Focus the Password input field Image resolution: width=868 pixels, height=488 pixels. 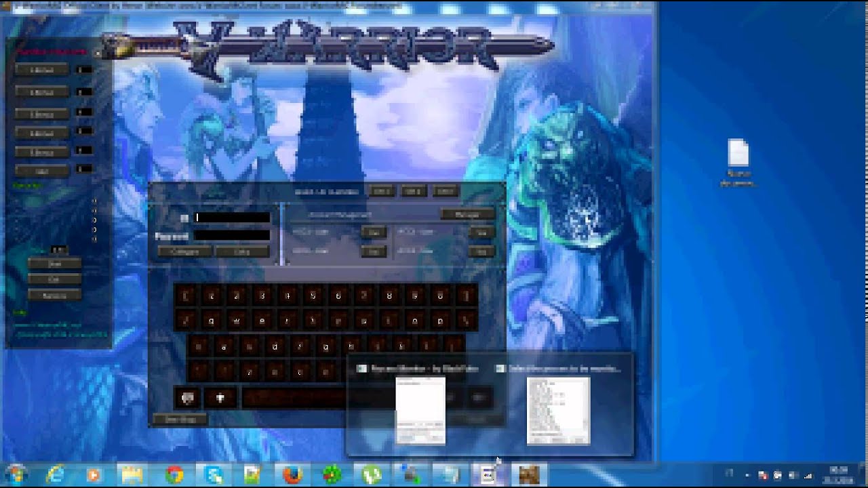pos(232,235)
